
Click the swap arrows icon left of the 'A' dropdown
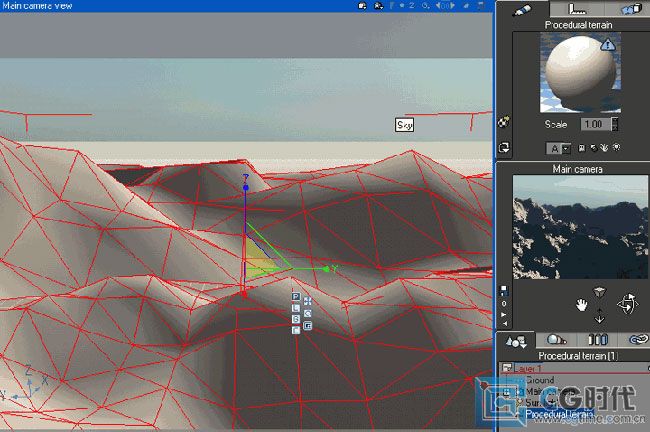[504, 148]
